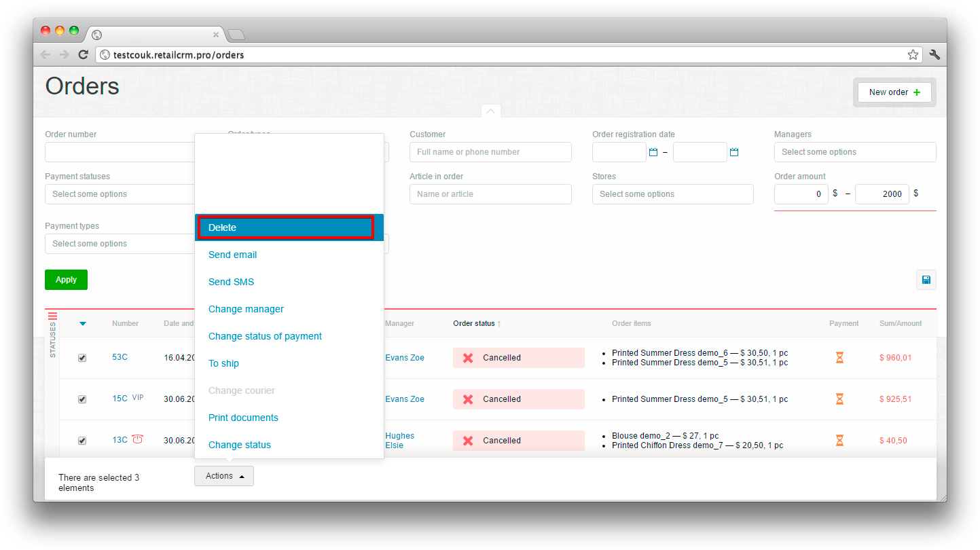Open browser wrench settings menu
This screenshot has height=550, width=980.
pyautogui.click(x=934, y=55)
